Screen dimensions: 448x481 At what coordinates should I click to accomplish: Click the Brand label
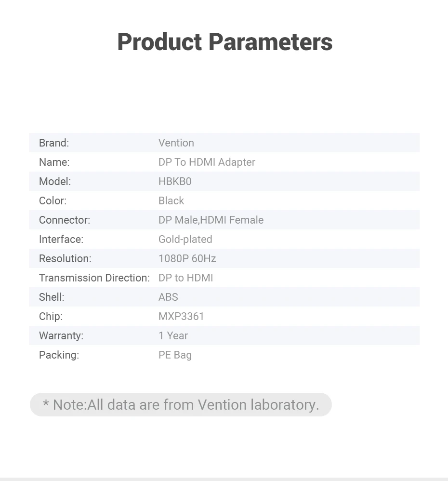(54, 143)
